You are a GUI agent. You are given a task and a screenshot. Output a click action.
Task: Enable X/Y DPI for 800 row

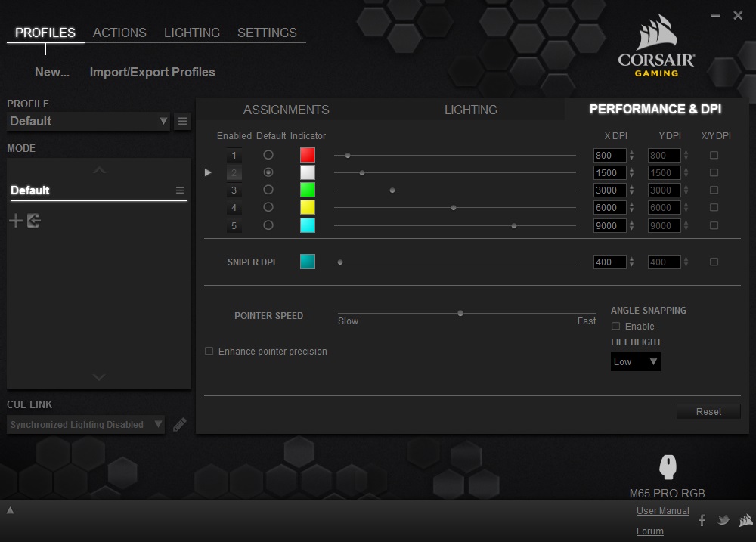point(714,155)
